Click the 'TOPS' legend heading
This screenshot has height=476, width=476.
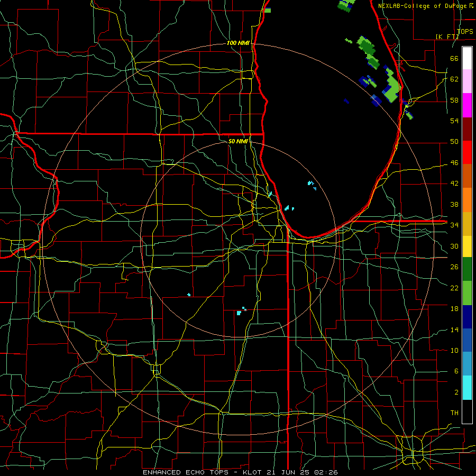click(465, 31)
